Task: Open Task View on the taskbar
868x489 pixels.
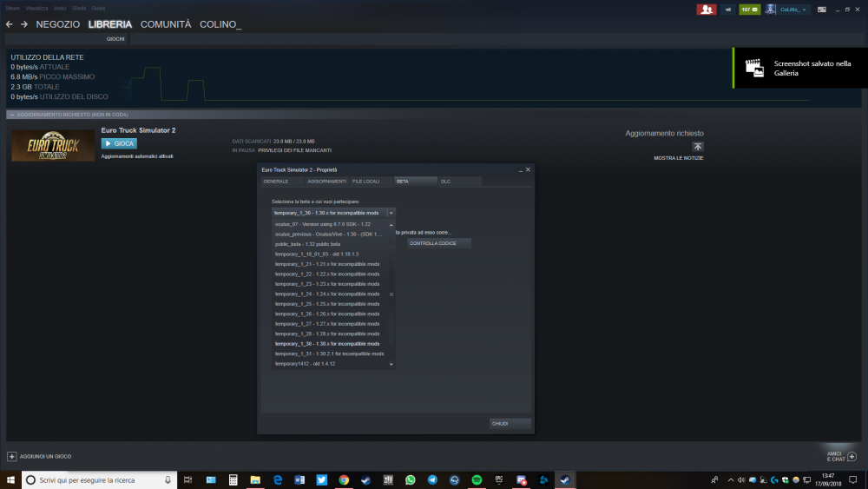Action: tap(187, 480)
